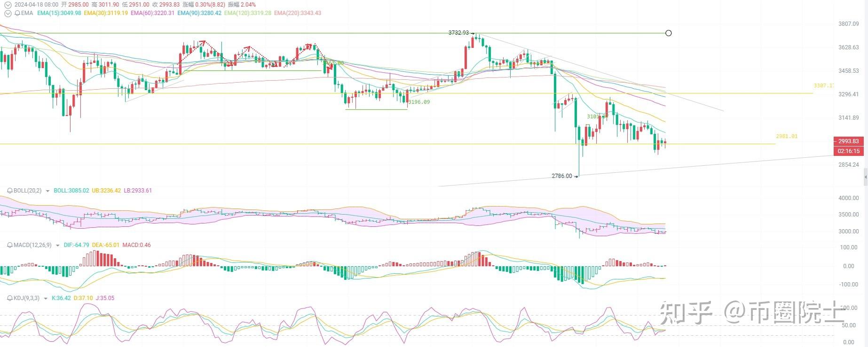Click the MACD:0.46 value
This screenshot has height=347, width=868.
click(x=136, y=245)
